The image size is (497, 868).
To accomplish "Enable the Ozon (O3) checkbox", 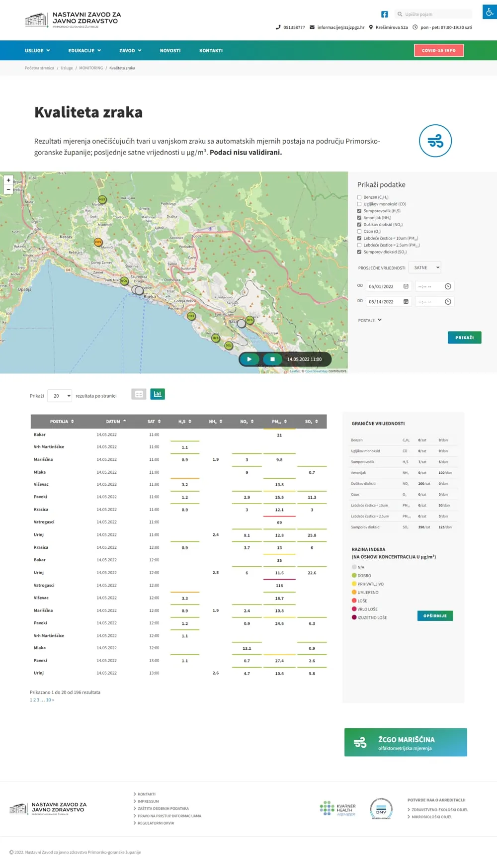I will coord(359,232).
